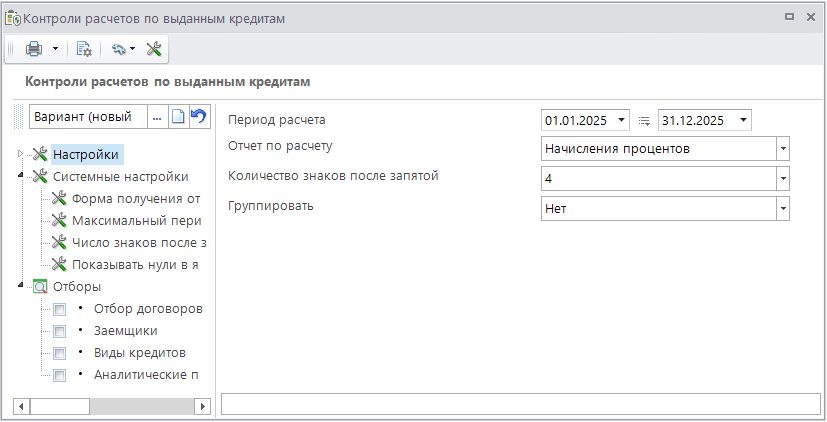Select Показывать нули tree item
The image size is (827, 422).
(x=136, y=264)
